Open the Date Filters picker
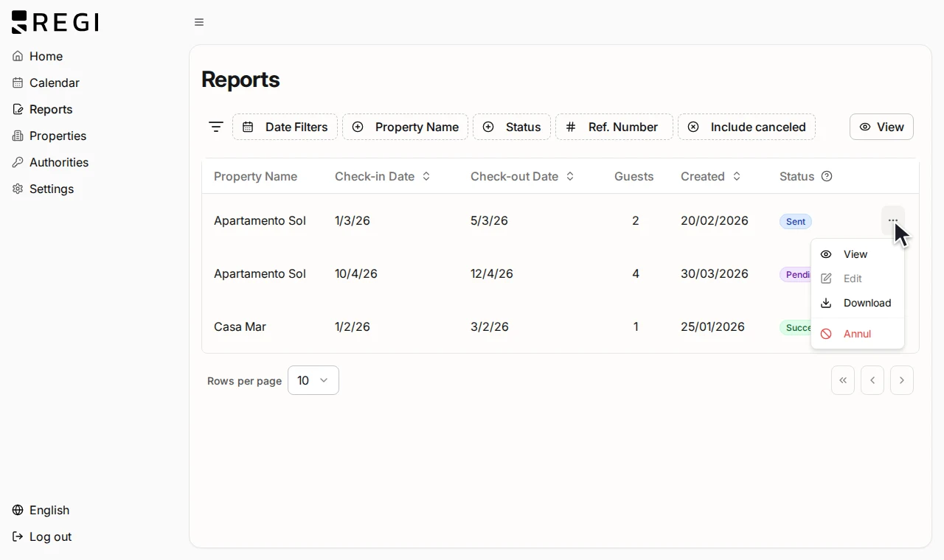The width and height of the screenshot is (944, 560). (285, 127)
